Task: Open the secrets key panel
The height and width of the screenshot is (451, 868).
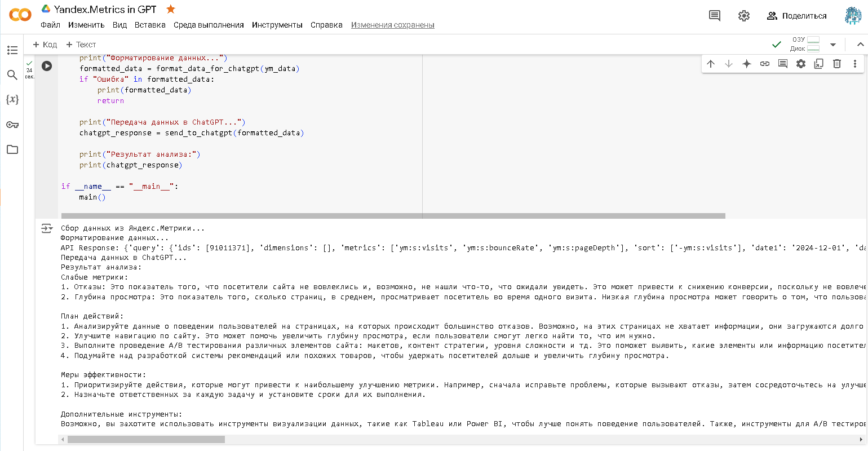Action: (x=12, y=125)
